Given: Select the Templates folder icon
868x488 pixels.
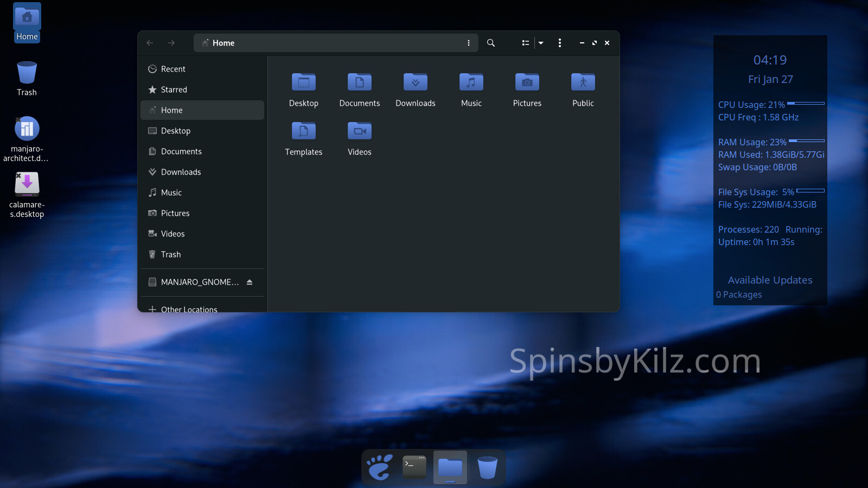Looking at the screenshot, I should pyautogui.click(x=303, y=131).
